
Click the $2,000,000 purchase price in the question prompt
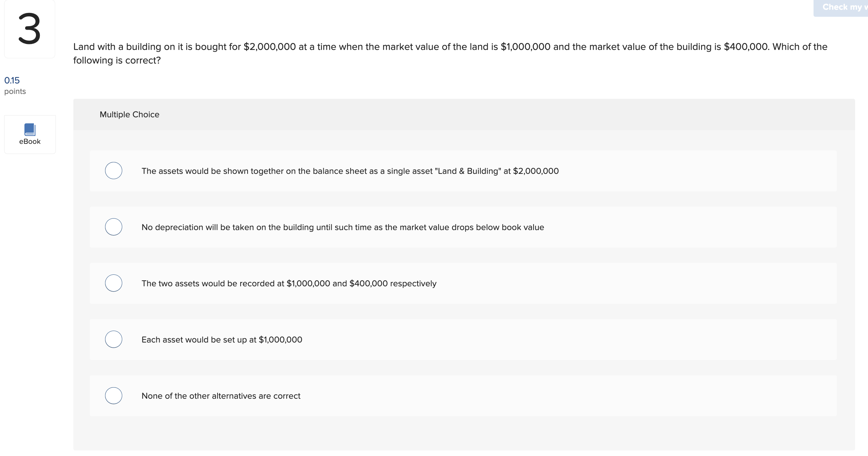pos(270,47)
